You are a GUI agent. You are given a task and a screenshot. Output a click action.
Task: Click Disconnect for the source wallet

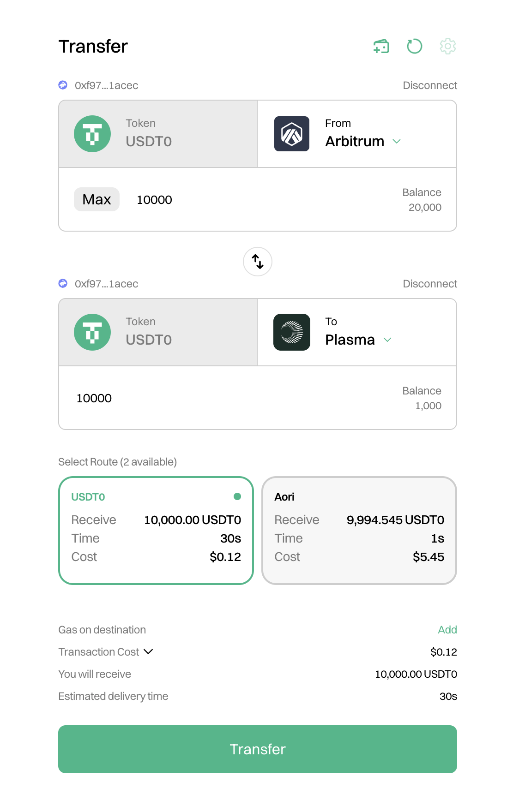[x=429, y=85]
